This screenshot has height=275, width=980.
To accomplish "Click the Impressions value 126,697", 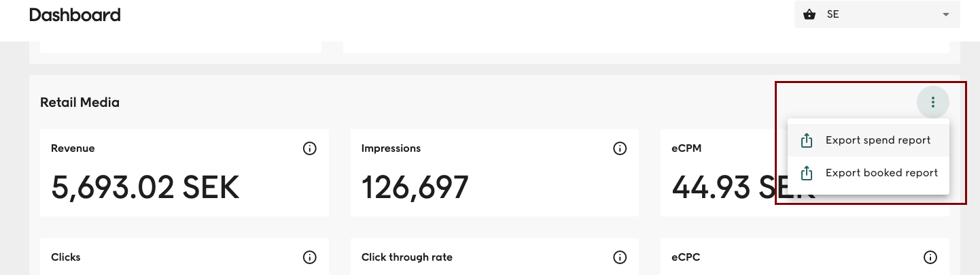I will (415, 187).
